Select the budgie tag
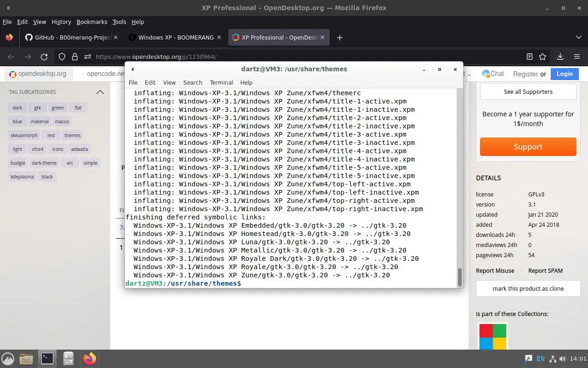 [x=18, y=163]
